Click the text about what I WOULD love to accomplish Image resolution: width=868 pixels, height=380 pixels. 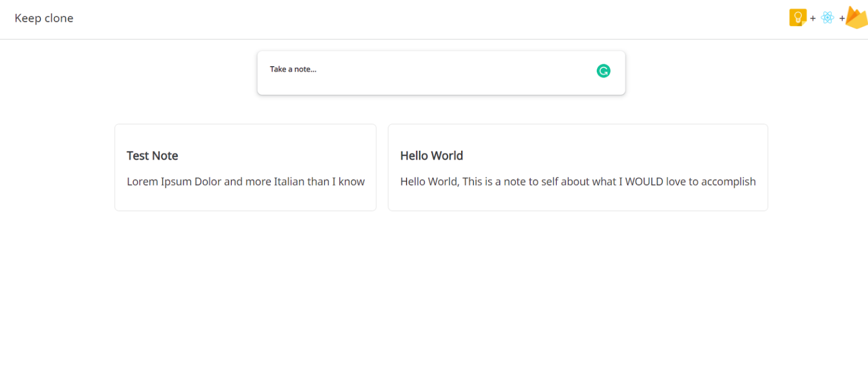click(x=578, y=182)
